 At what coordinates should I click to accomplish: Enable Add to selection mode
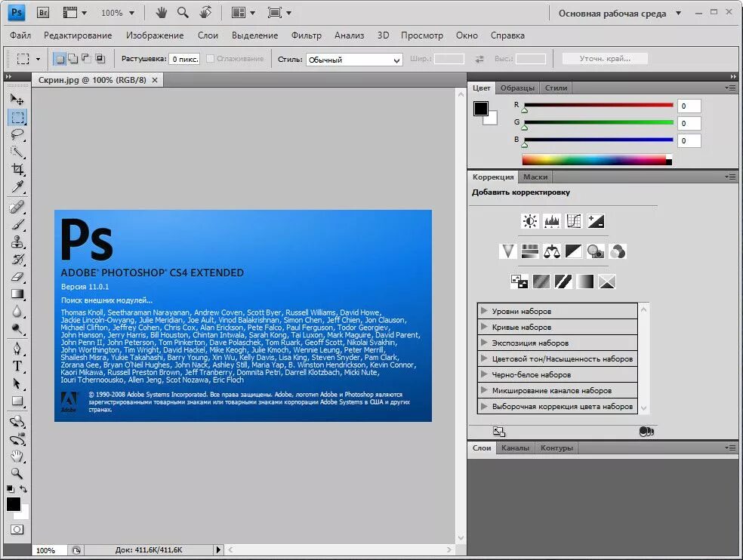point(73,59)
